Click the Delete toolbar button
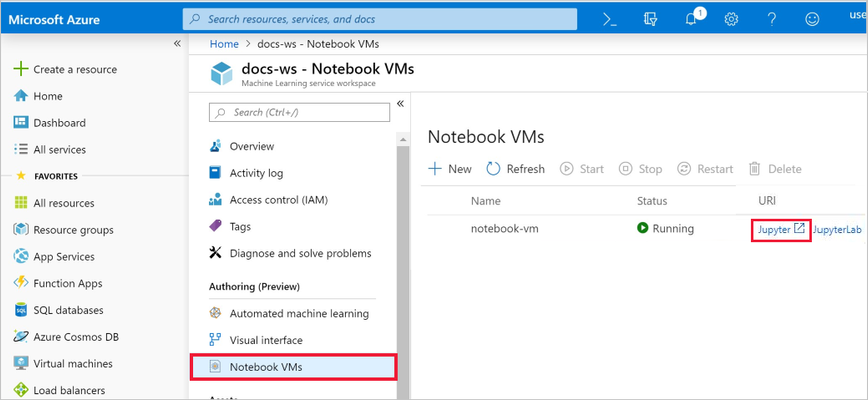This screenshot has height=400, width=868. [x=775, y=169]
